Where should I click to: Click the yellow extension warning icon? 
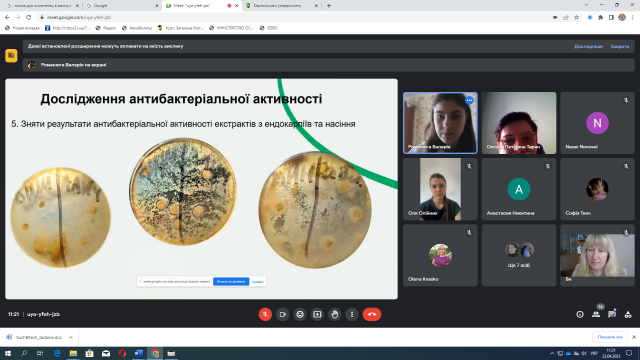click(x=11, y=55)
